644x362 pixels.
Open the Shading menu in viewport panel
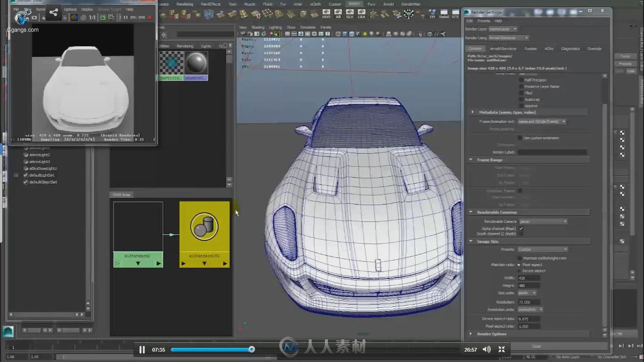tap(257, 27)
